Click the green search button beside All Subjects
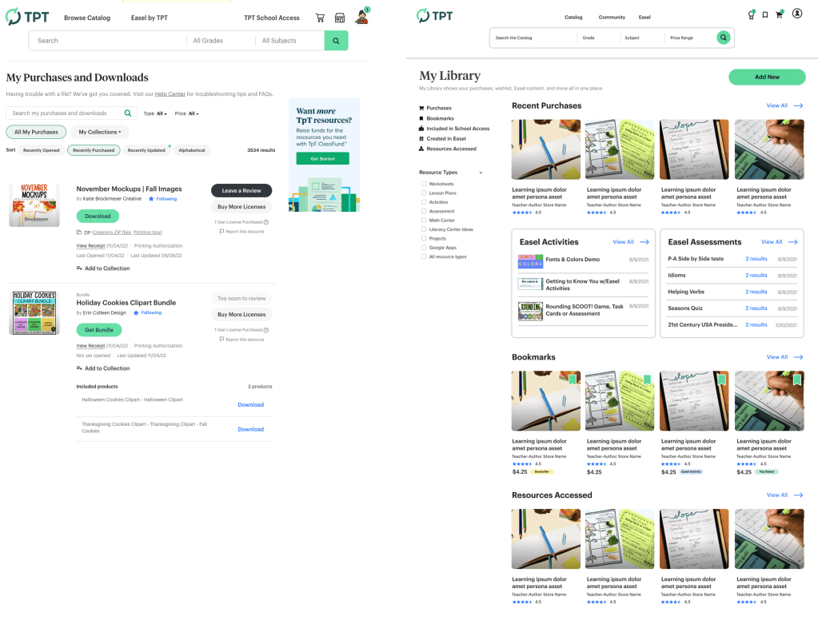 point(336,41)
